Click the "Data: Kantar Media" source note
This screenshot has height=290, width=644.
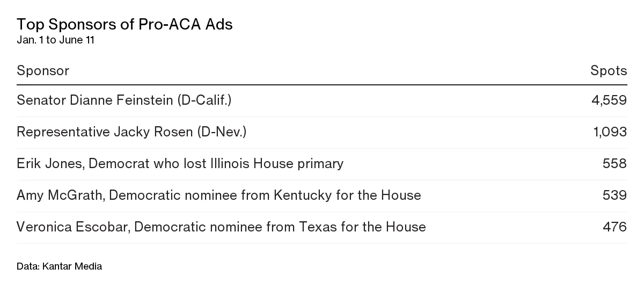point(59,266)
